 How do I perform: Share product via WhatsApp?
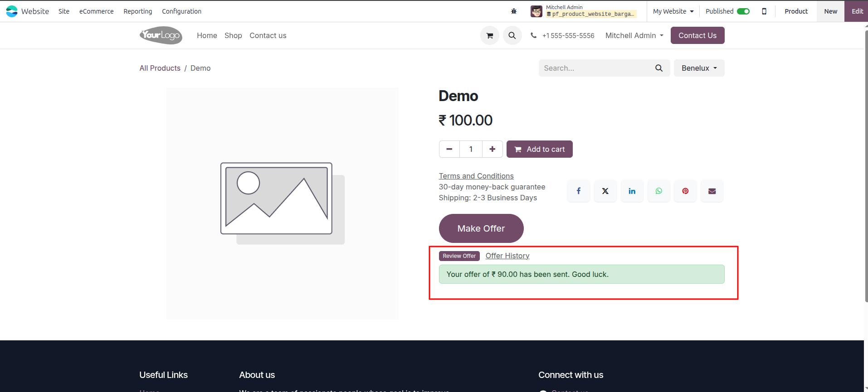[658, 191]
